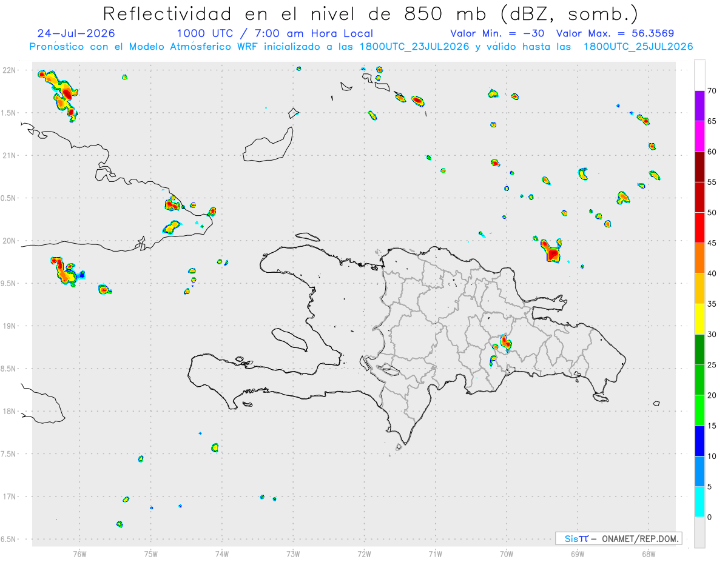Click the '73W' longitude label
Viewport: 728px width, 562px height.
[293, 554]
